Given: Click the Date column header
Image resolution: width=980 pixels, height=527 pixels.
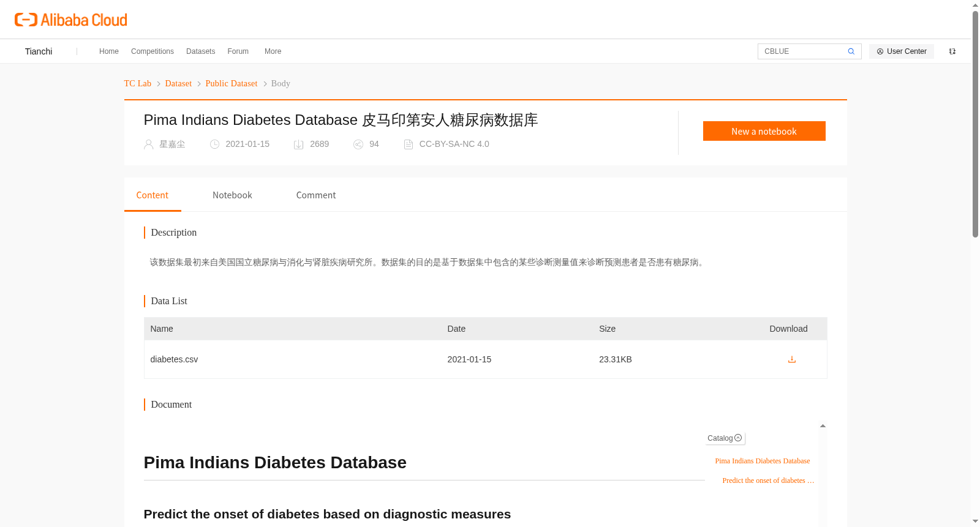Looking at the screenshot, I should [x=456, y=329].
